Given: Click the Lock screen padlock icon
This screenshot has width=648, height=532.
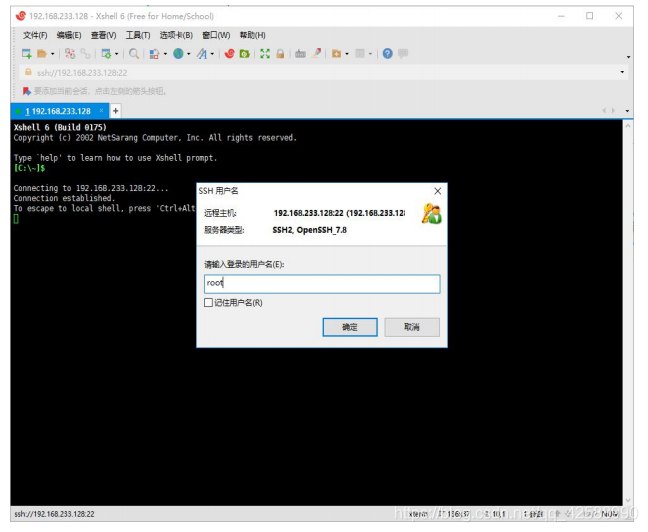Looking at the screenshot, I should pos(280,53).
